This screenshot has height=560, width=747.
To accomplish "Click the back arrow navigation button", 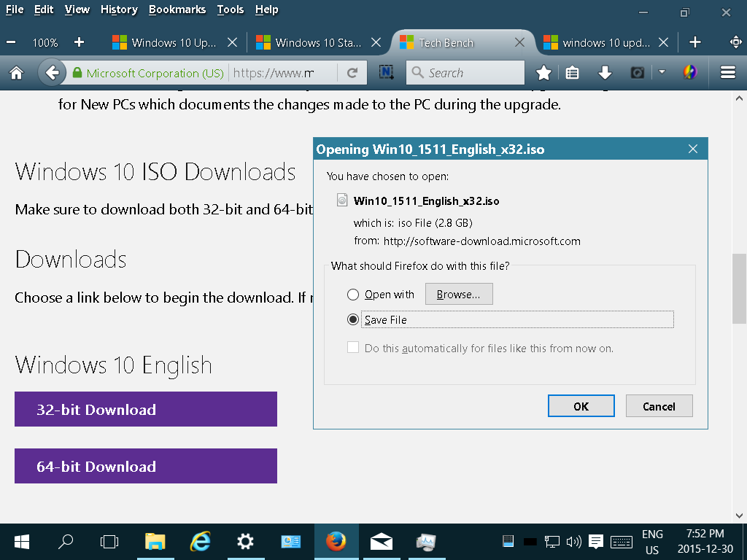I will [x=52, y=73].
